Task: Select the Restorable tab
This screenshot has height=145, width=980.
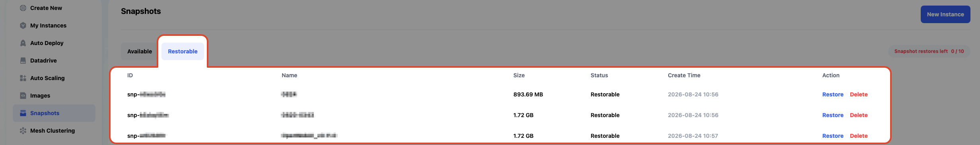Action: click(183, 51)
